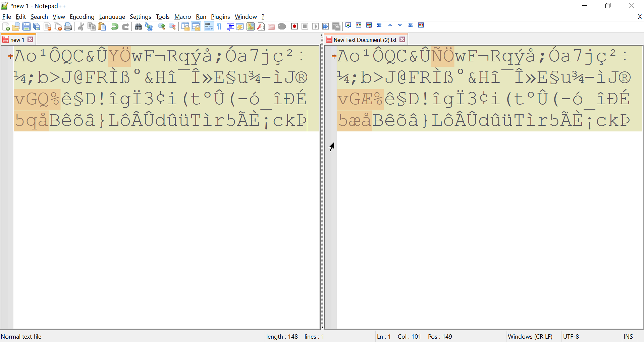Create a new document
Viewport: 644px width, 342px height.
pyautogui.click(x=6, y=26)
